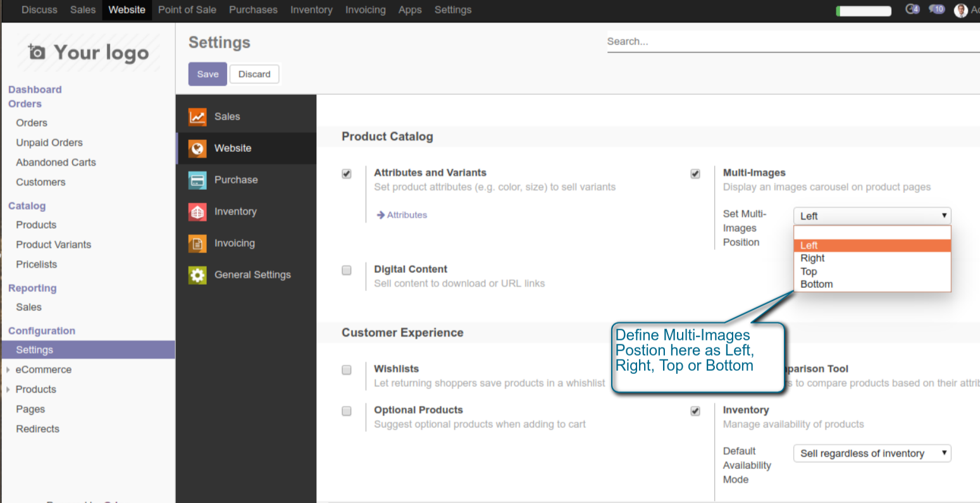The image size is (980, 503).
Task: Uncheck the Multi-Images checkbox
Action: (x=695, y=173)
